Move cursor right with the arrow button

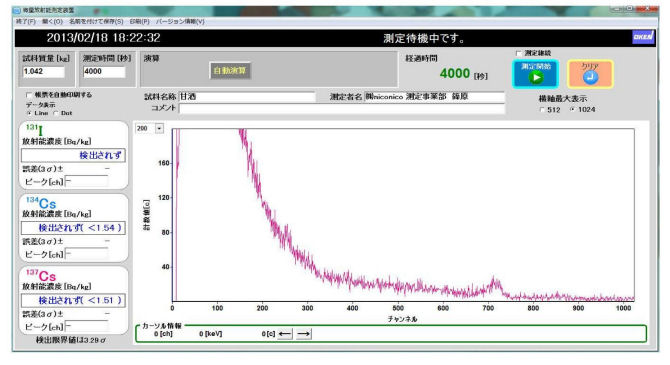[x=303, y=334]
